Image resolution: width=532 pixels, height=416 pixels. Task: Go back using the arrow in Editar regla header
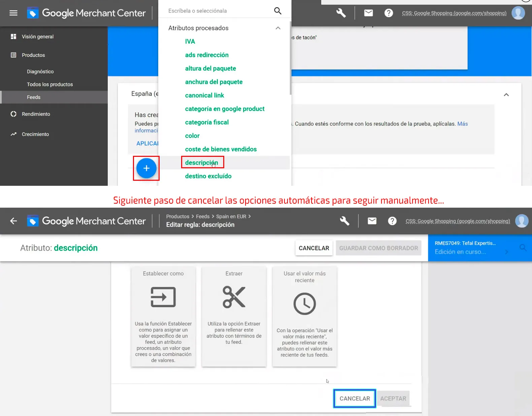tap(13, 221)
